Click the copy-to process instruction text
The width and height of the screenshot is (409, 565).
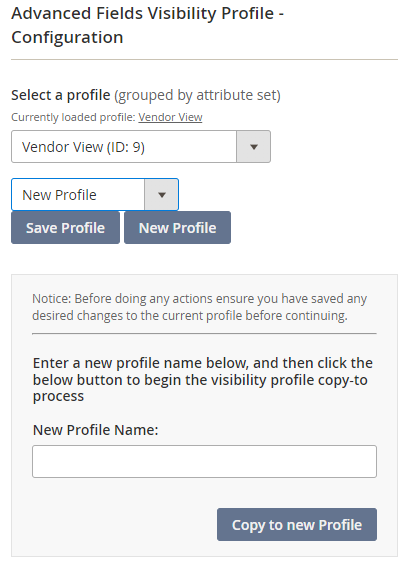[203, 379]
